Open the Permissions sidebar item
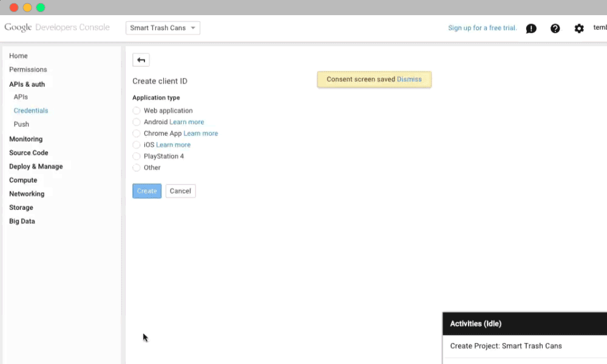 click(28, 70)
